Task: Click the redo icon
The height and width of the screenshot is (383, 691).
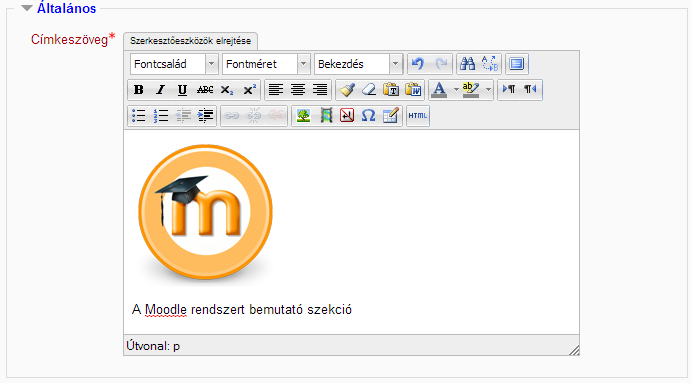Action: (441, 64)
